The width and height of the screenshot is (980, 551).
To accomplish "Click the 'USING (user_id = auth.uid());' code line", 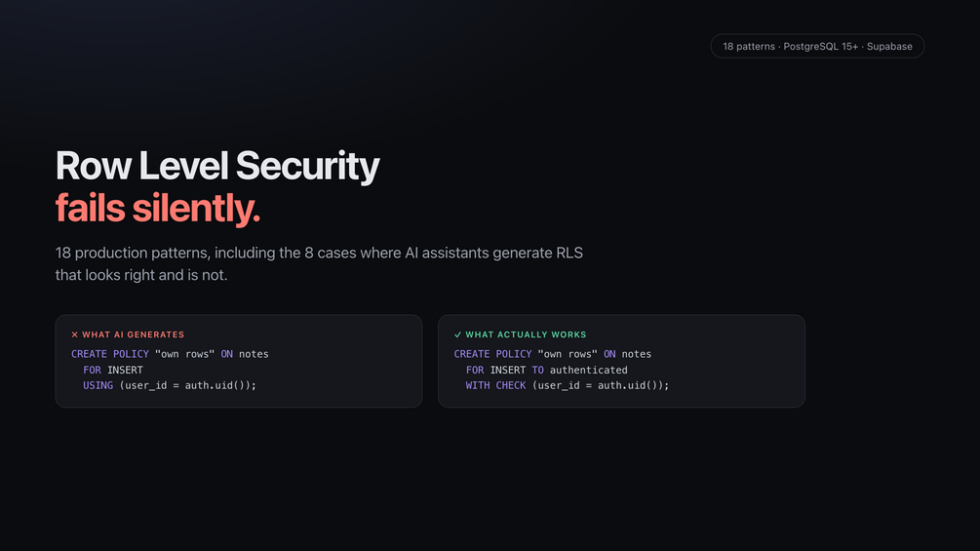I will pyautogui.click(x=170, y=385).
